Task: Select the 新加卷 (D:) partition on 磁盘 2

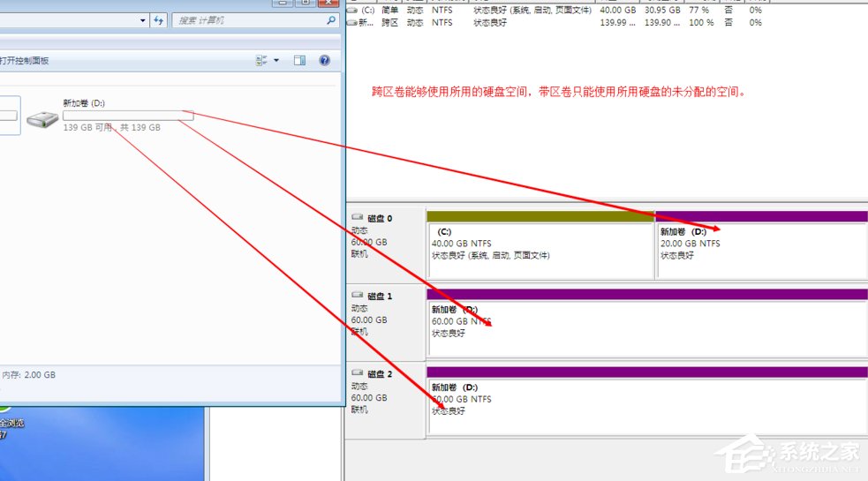Action: click(647, 406)
